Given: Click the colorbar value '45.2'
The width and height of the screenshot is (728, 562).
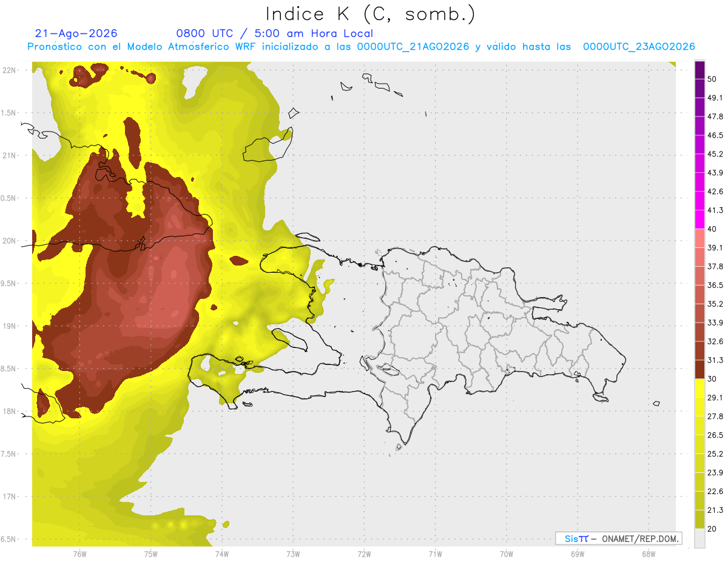Looking at the screenshot, I should (x=715, y=154).
